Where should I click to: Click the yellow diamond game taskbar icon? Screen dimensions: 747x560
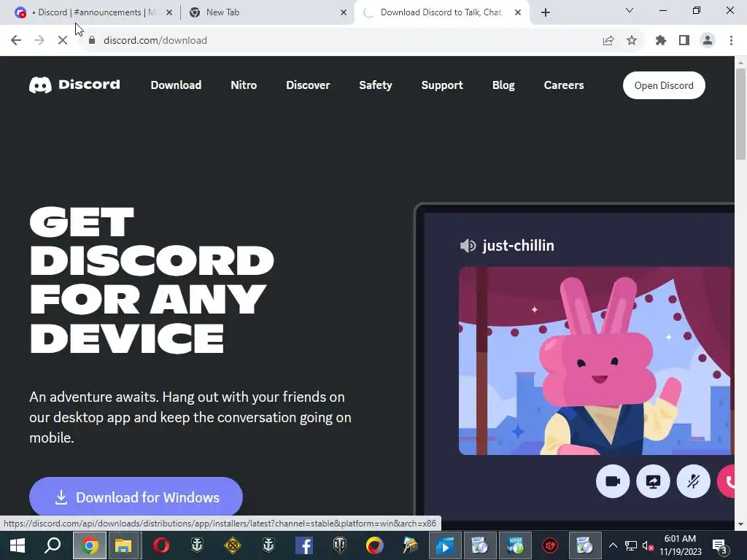(x=233, y=545)
